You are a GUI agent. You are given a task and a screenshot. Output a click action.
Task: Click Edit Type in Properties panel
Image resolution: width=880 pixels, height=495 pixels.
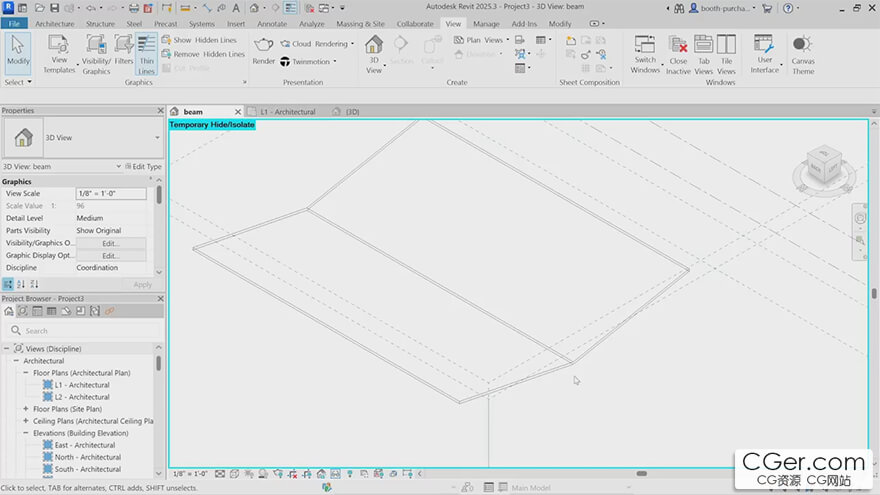tap(141, 167)
